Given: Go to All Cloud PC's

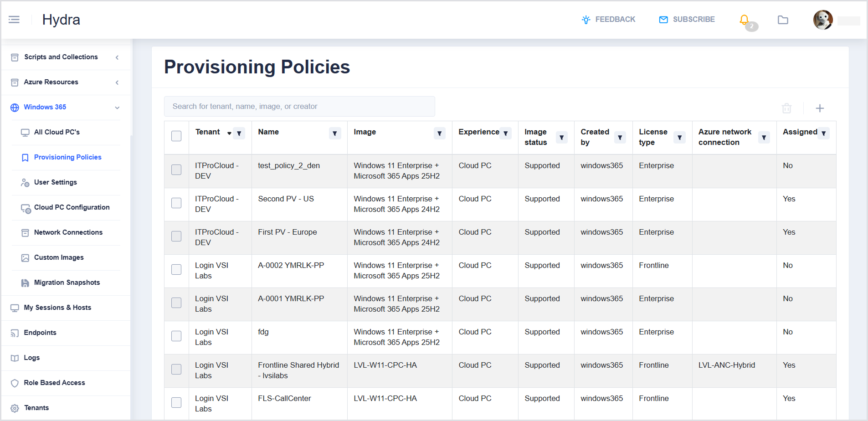Looking at the screenshot, I should [x=56, y=132].
